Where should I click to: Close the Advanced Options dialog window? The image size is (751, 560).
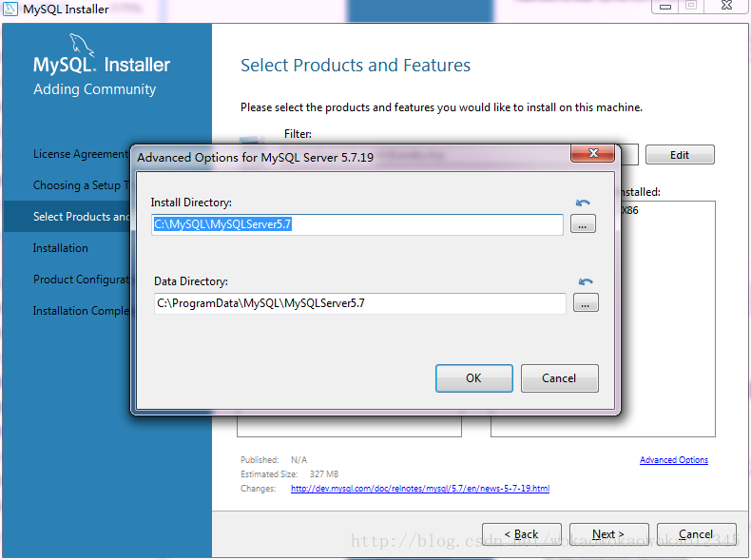tap(593, 153)
